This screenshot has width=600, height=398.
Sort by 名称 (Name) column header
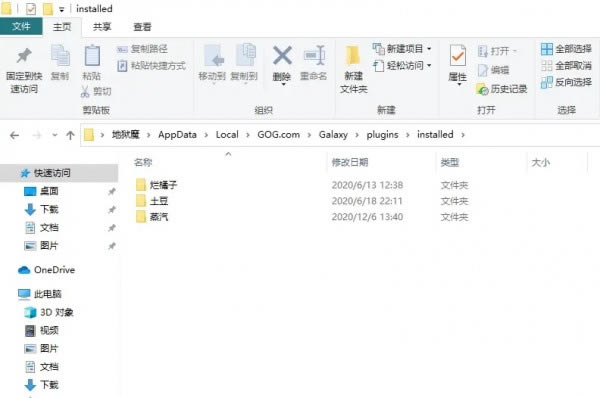pos(143,163)
